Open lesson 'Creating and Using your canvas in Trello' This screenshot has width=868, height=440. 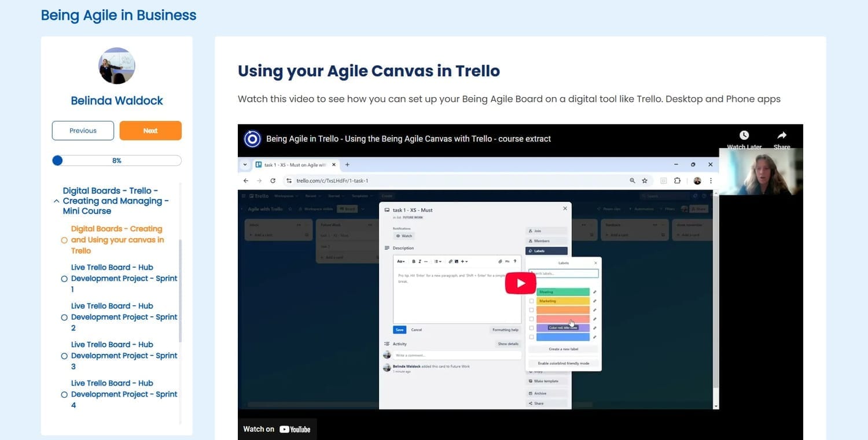tap(117, 240)
